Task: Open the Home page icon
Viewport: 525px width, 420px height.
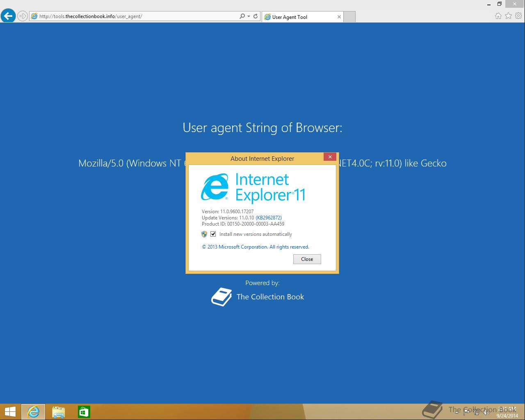Action: coord(498,16)
